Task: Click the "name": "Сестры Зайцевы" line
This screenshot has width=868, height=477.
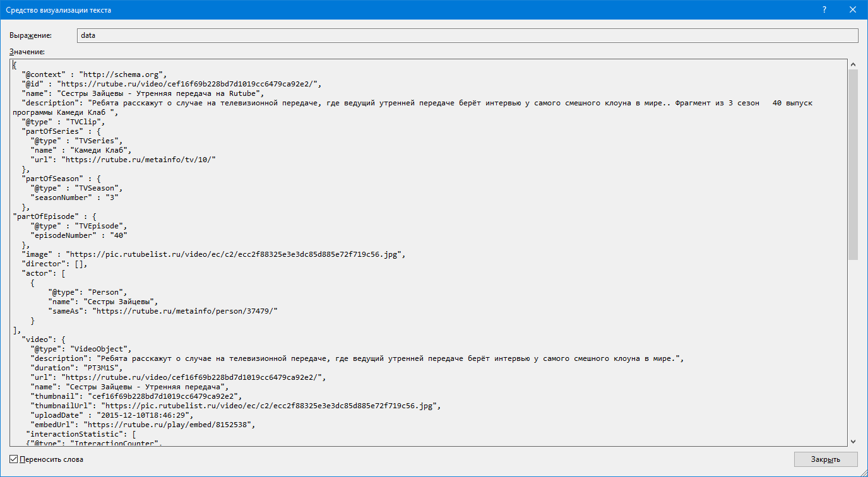Action: [x=104, y=301]
